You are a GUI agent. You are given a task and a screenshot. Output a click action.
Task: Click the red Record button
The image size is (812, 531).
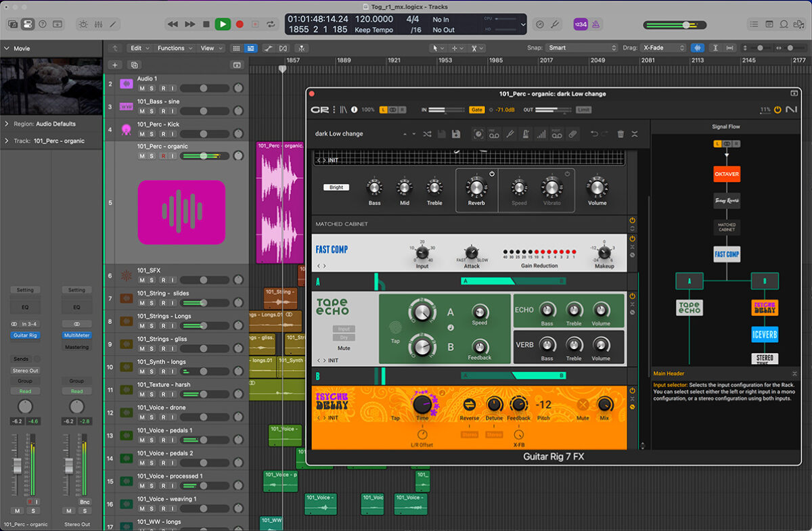(239, 24)
